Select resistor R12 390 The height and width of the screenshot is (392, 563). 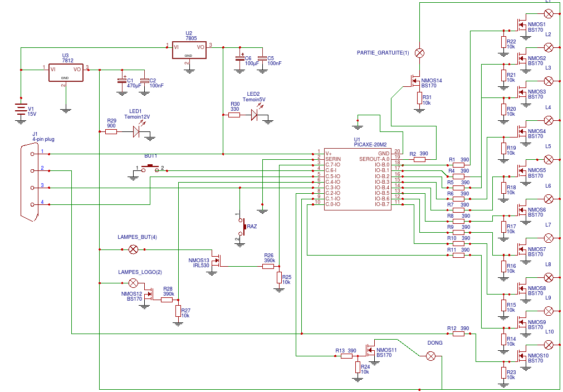tap(458, 334)
